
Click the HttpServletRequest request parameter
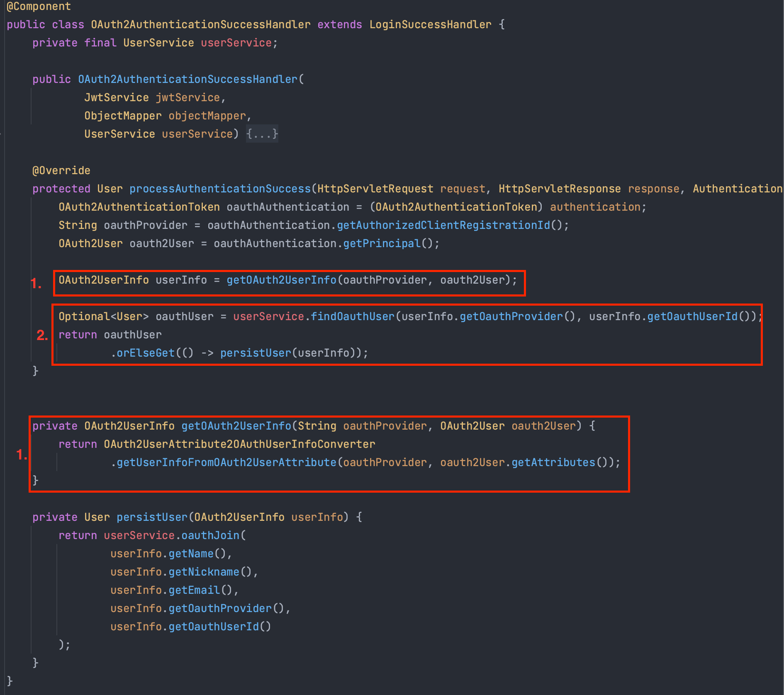(x=401, y=189)
